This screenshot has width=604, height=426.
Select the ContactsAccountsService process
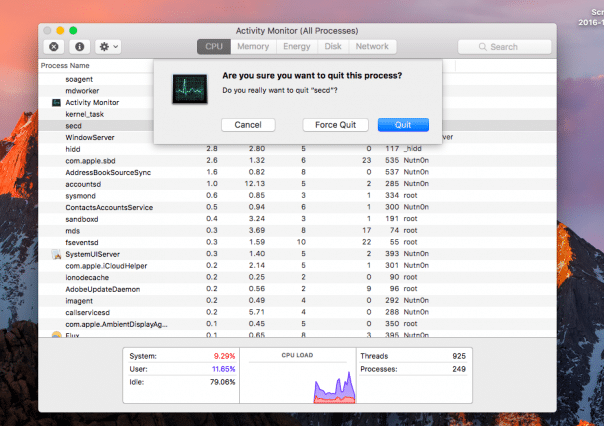click(x=109, y=208)
